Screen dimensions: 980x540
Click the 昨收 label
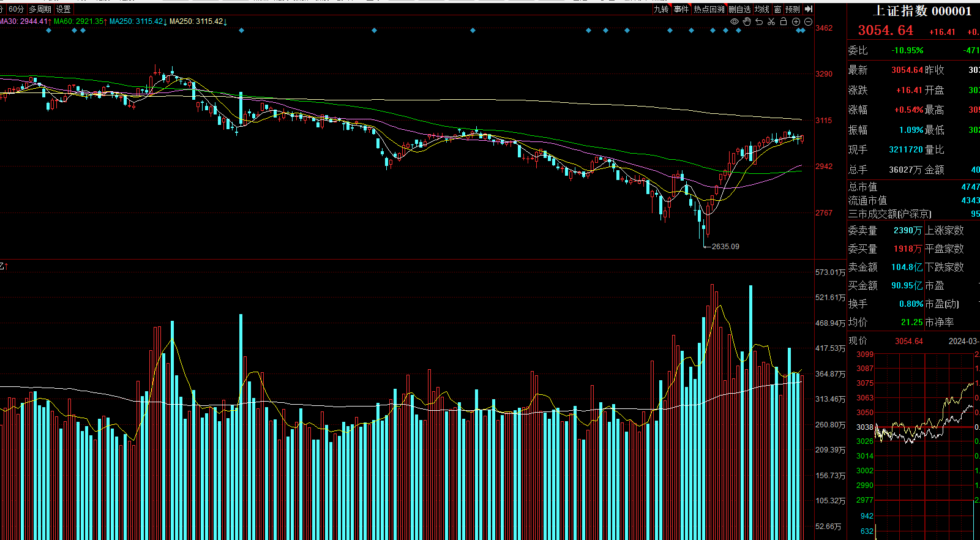point(935,70)
